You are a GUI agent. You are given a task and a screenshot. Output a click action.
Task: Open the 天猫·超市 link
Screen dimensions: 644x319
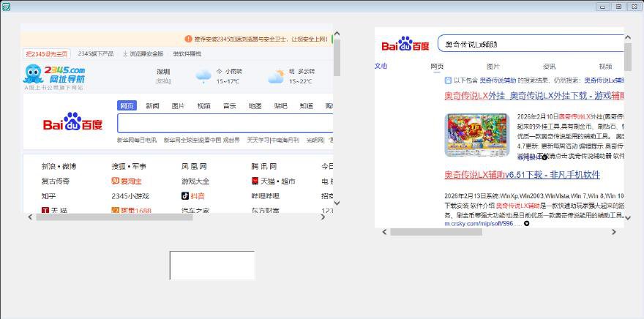coord(273,181)
